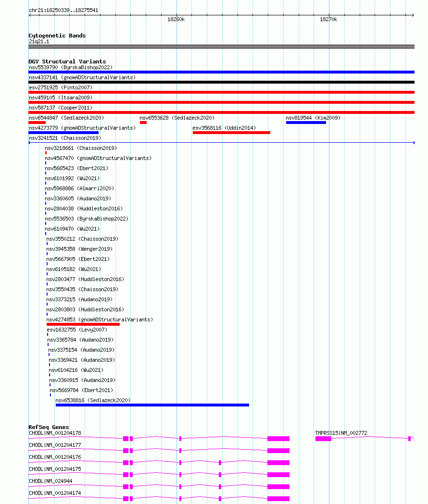Click nsv6553628 (Sedlazeck2020) label
Image resolution: width=428 pixels, height=504 pixels.
coord(177,118)
